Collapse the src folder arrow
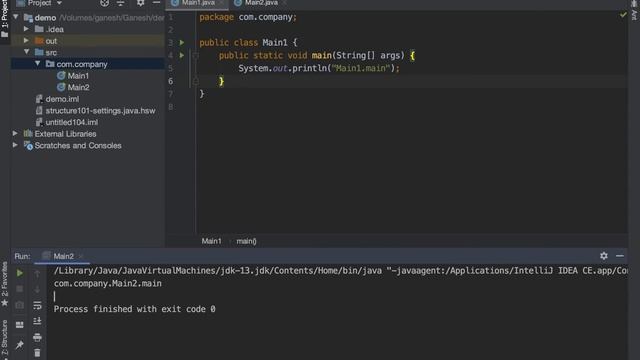The width and height of the screenshot is (640, 360). point(27,52)
